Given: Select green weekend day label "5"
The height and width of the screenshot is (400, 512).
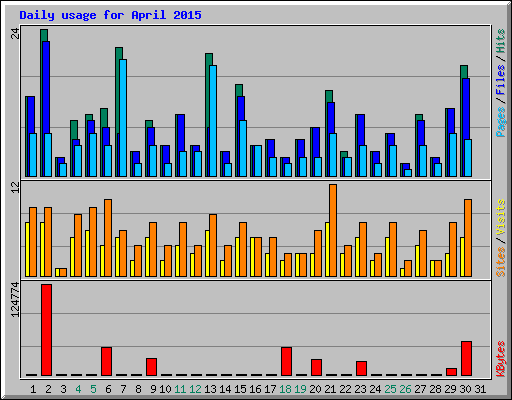Looking at the screenshot, I should [x=93, y=389].
